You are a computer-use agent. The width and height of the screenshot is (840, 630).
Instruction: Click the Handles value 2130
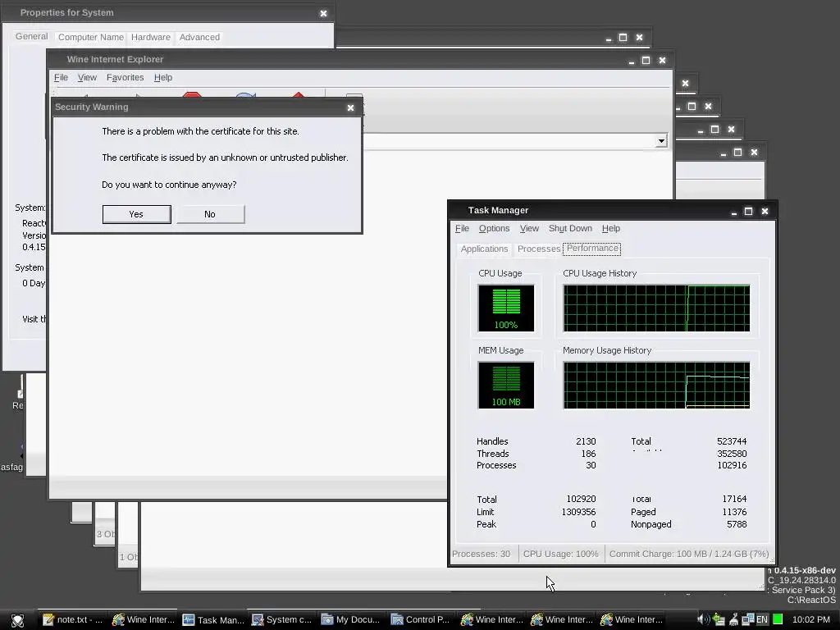[x=586, y=441]
